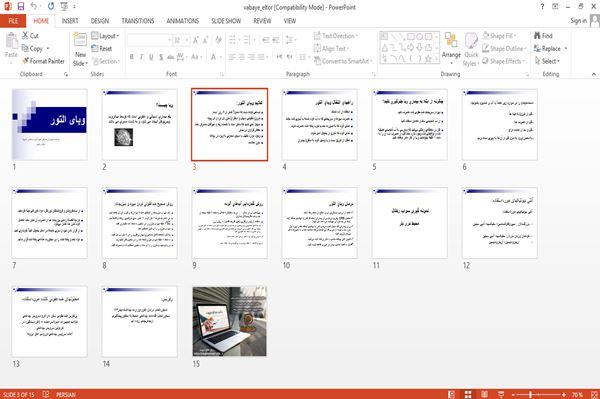Click the Arrange button
This screenshot has width=600, height=399.
(451, 48)
